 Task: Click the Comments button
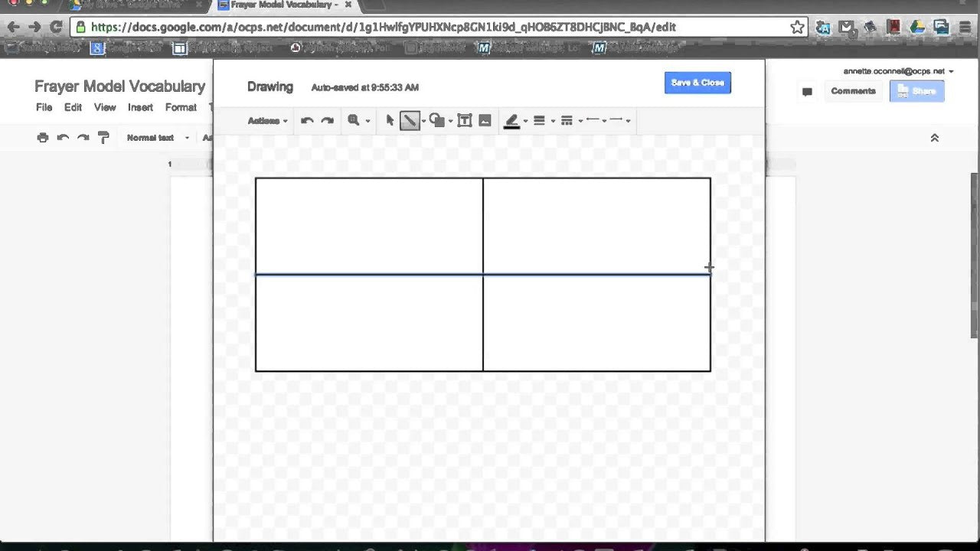[853, 91]
